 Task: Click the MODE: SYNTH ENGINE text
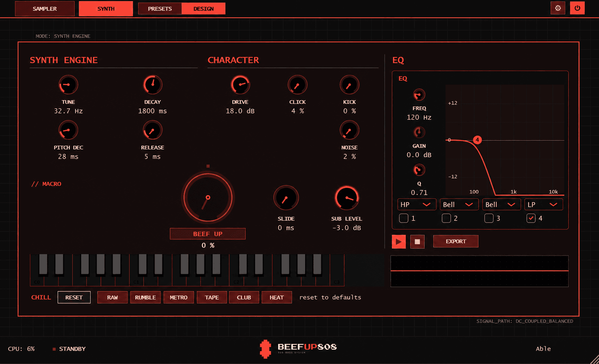click(63, 36)
